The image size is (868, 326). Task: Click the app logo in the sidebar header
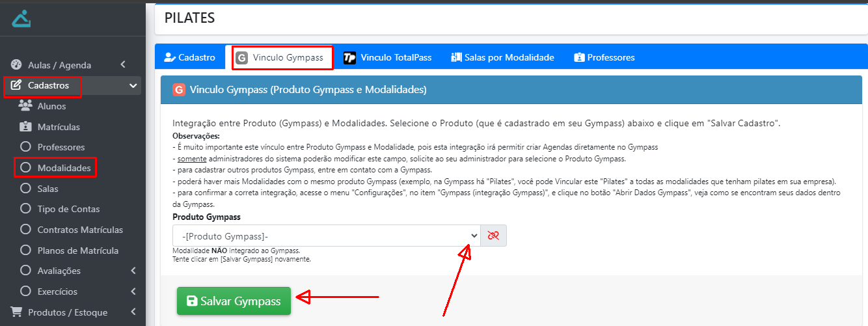21,18
